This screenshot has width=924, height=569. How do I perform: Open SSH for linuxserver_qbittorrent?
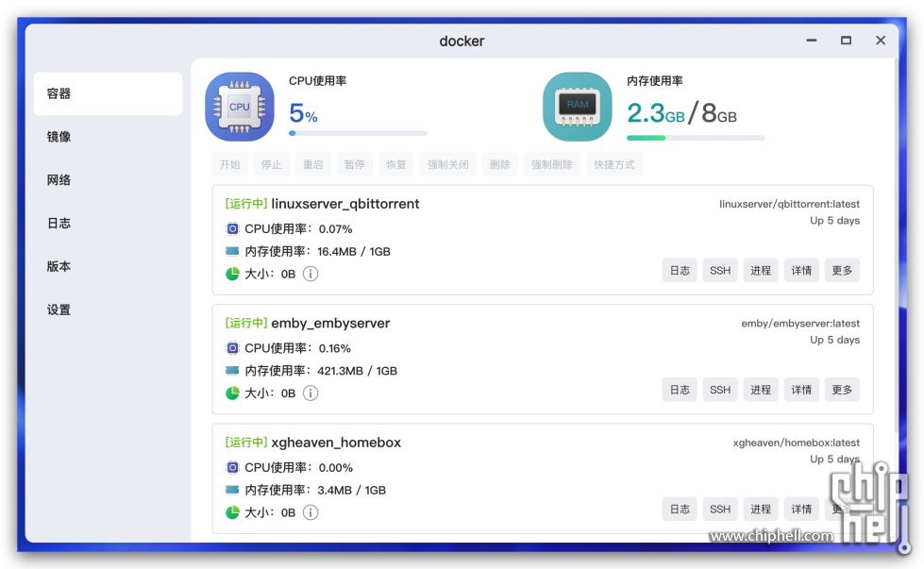click(720, 271)
